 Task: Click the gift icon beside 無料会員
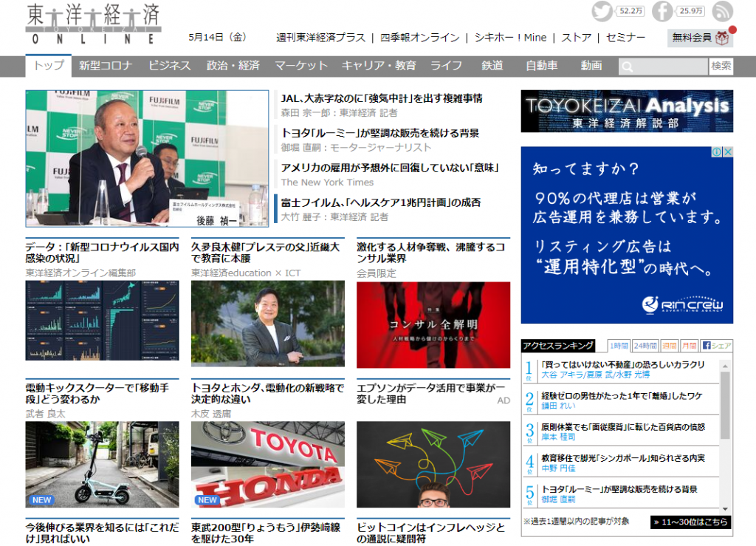click(722, 38)
